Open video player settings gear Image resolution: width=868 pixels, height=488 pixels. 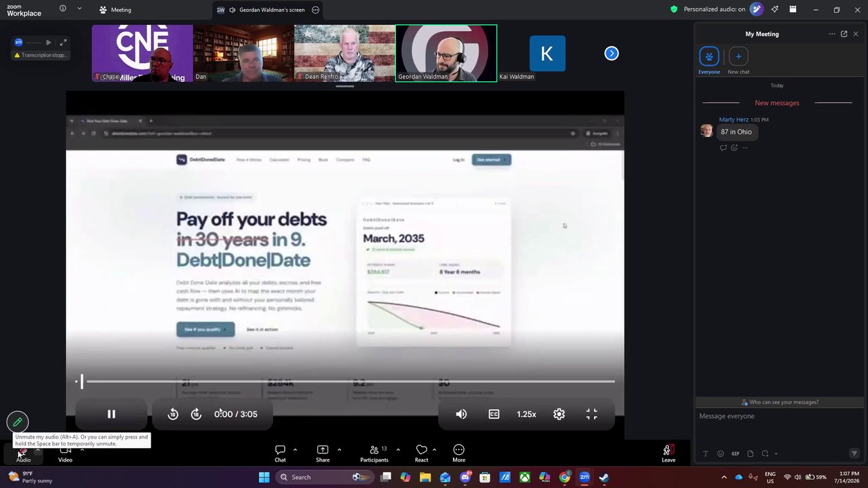559,414
